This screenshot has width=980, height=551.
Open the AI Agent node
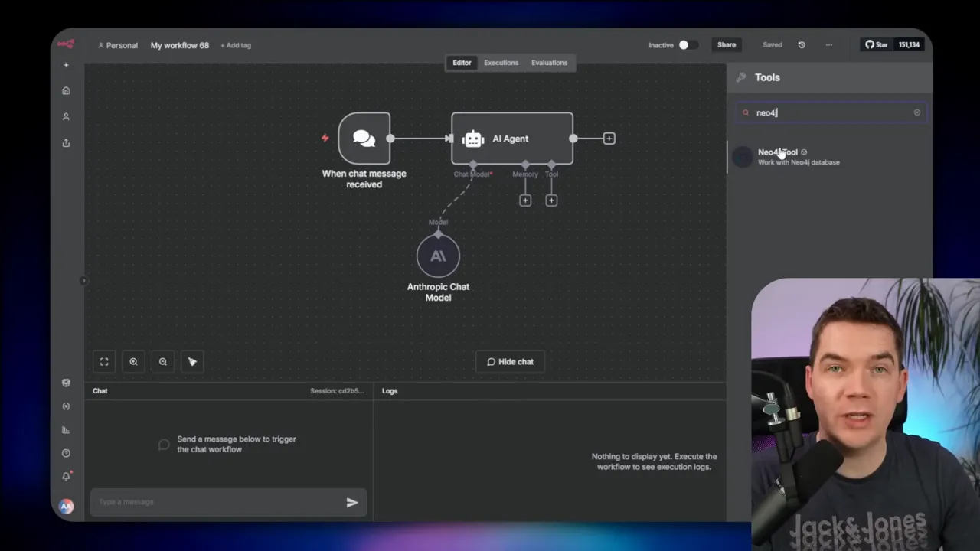click(x=511, y=139)
